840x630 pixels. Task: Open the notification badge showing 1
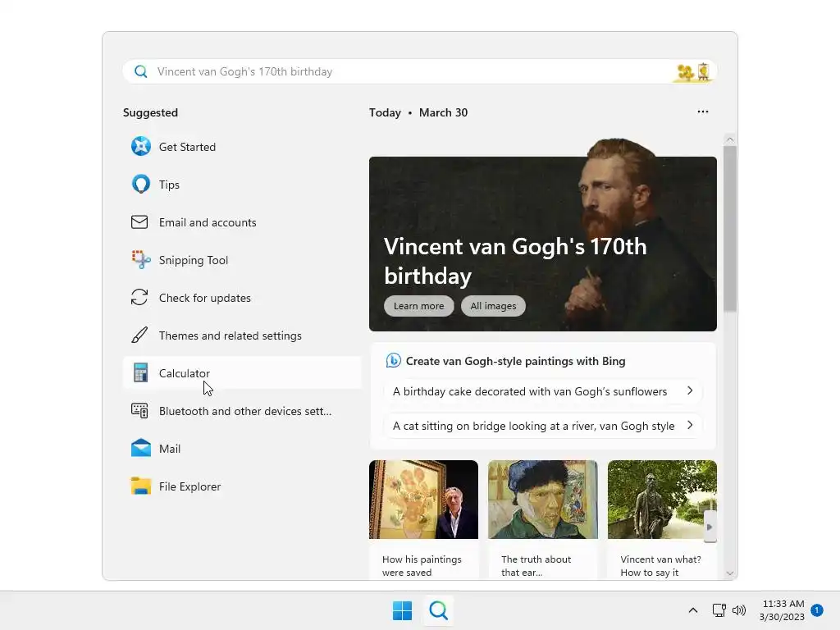tap(817, 610)
